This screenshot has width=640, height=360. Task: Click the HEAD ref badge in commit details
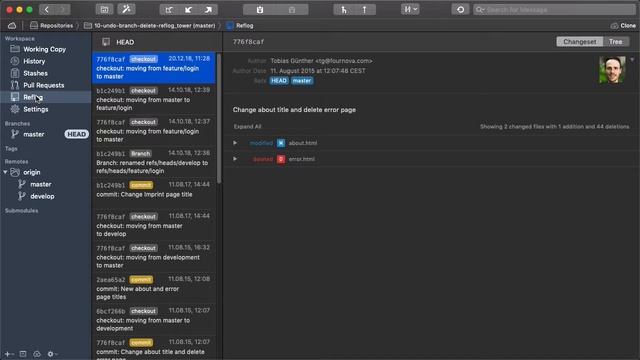click(279, 81)
